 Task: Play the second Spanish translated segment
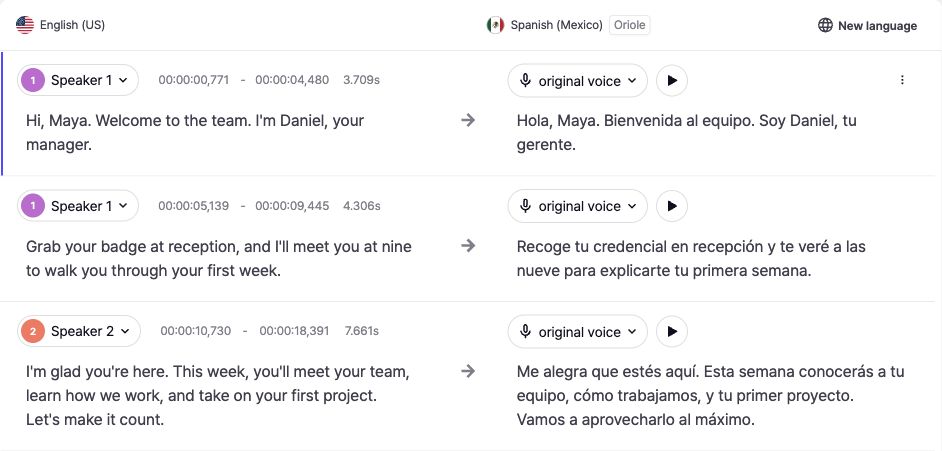click(672, 206)
